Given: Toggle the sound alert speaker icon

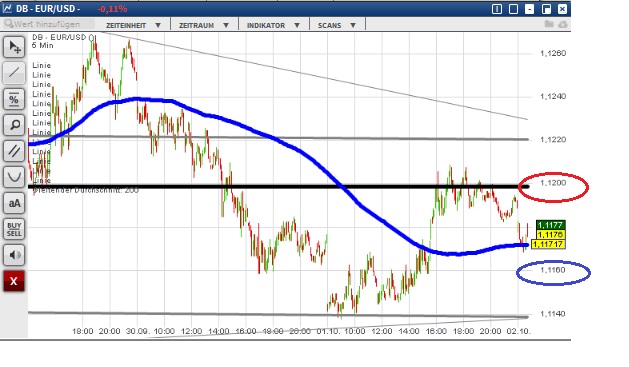Looking at the screenshot, I should 14,255.
